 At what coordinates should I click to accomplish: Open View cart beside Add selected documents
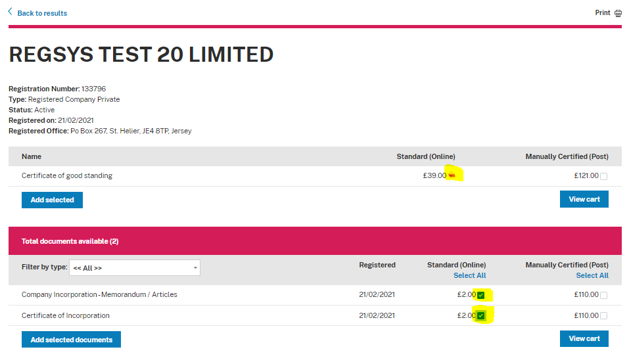584,338
